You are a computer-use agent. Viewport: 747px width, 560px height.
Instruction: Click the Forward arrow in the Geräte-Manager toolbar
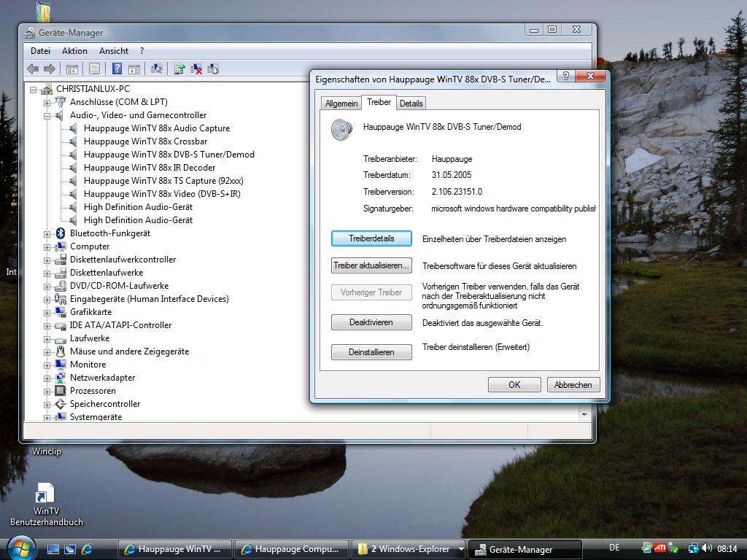point(50,69)
